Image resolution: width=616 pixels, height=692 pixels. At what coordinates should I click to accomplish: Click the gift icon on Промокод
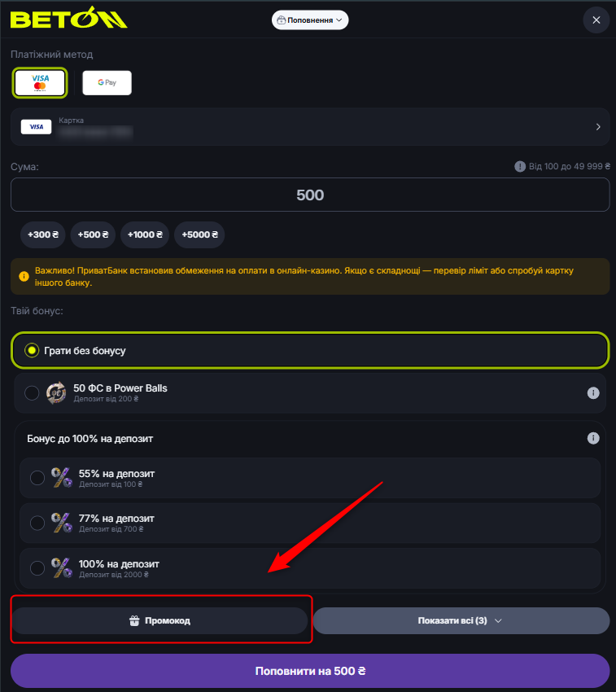(x=134, y=620)
